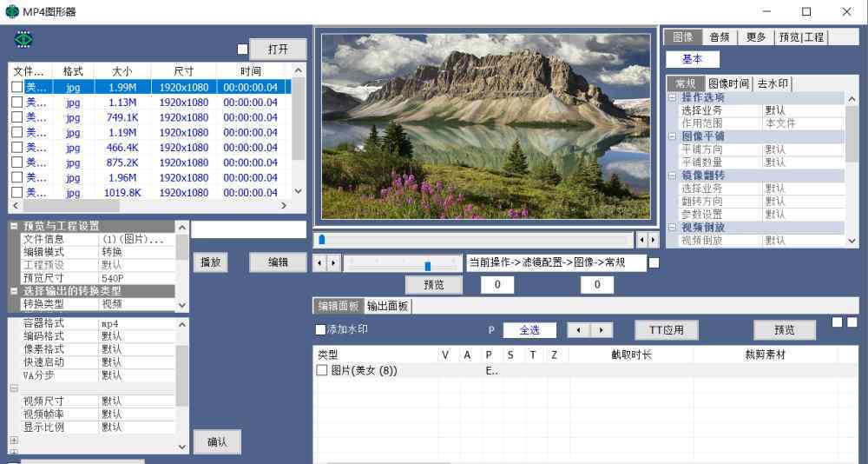This screenshot has width=868, height=464.
Task: Click the right arrow before TT应用
Action: click(602, 330)
